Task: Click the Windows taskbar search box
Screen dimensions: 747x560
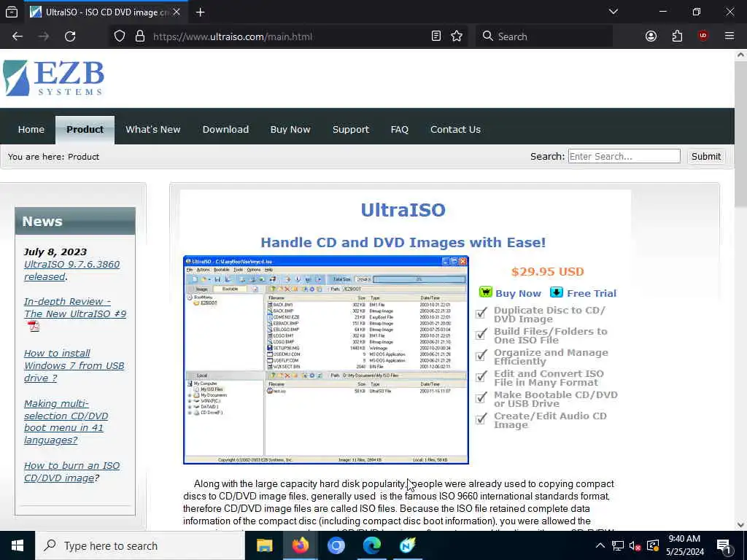Action: click(x=139, y=545)
